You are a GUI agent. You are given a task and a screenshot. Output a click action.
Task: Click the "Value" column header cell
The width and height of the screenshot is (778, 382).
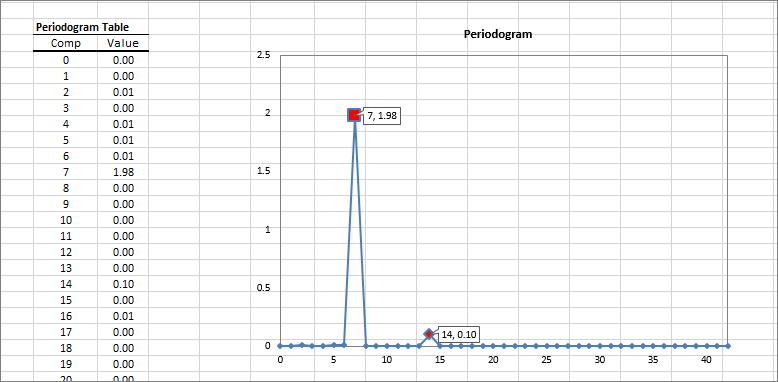(x=123, y=43)
